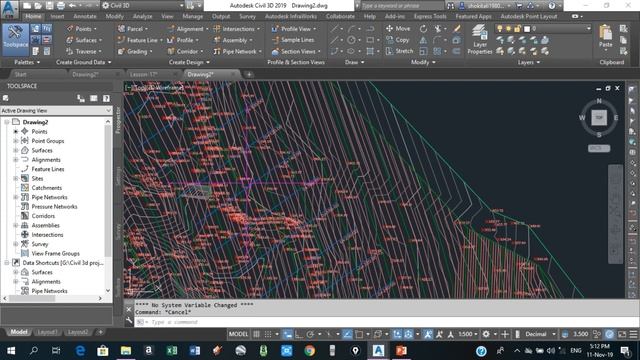Select the Stretch tool
Viewport: 640px width, 360px height.
coord(399,51)
